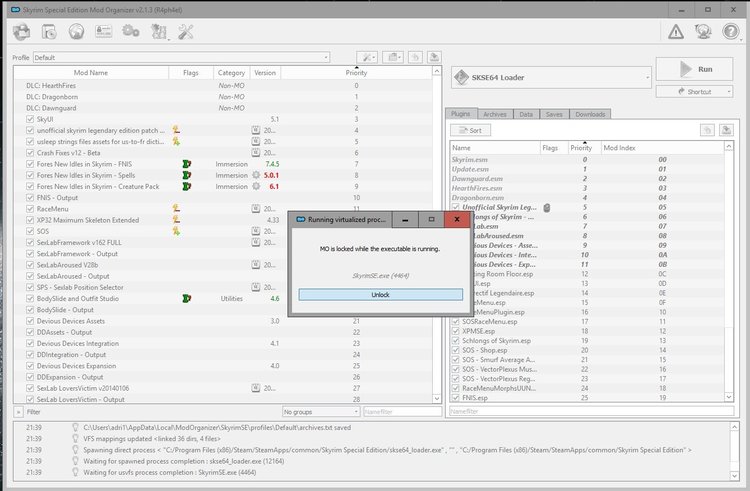Click the flag icon on SOS mod row
The height and width of the screenshot is (491, 750).
176,231
